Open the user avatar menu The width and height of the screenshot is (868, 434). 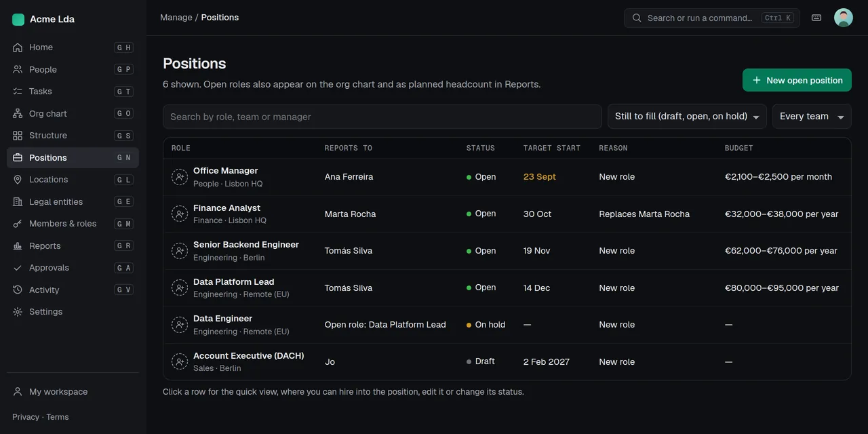[x=844, y=18]
